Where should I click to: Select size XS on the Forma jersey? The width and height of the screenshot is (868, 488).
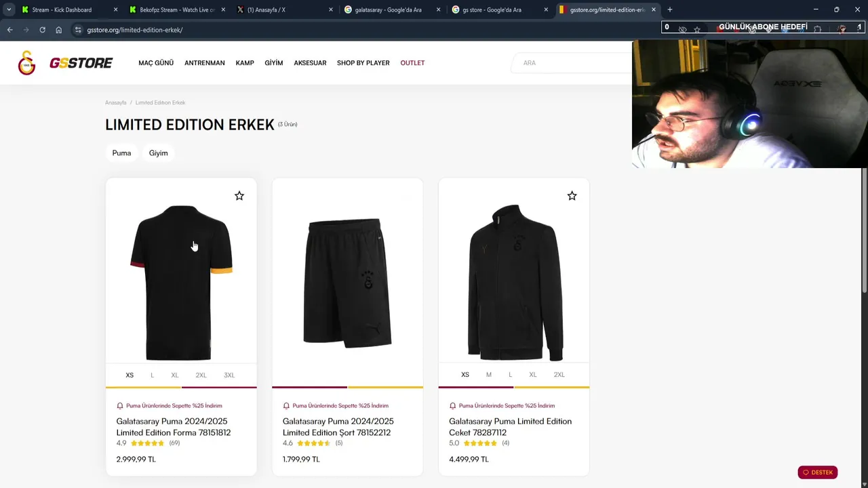click(130, 375)
